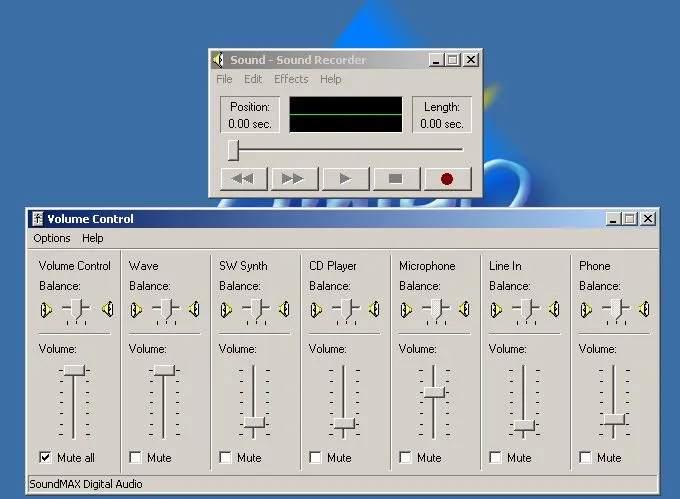Click the Volume Control mixer title icon
Viewport: 680px width, 499px height.
click(38, 219)
